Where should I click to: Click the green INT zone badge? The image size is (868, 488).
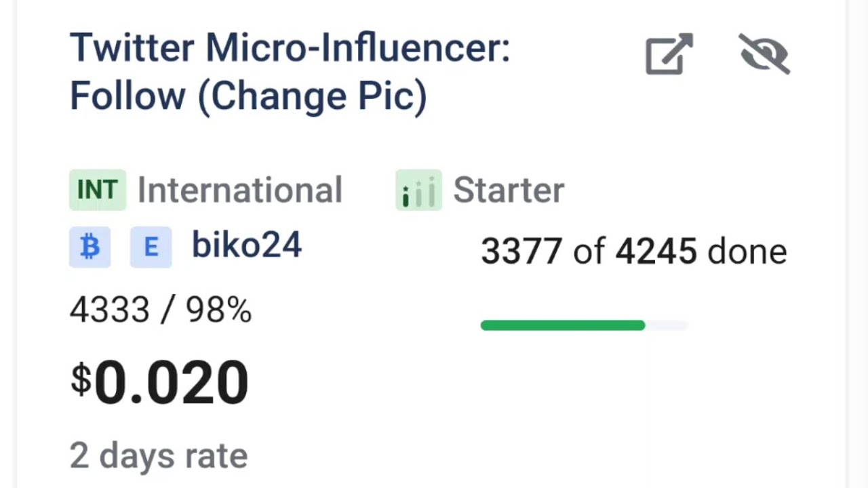coord(97,190)
